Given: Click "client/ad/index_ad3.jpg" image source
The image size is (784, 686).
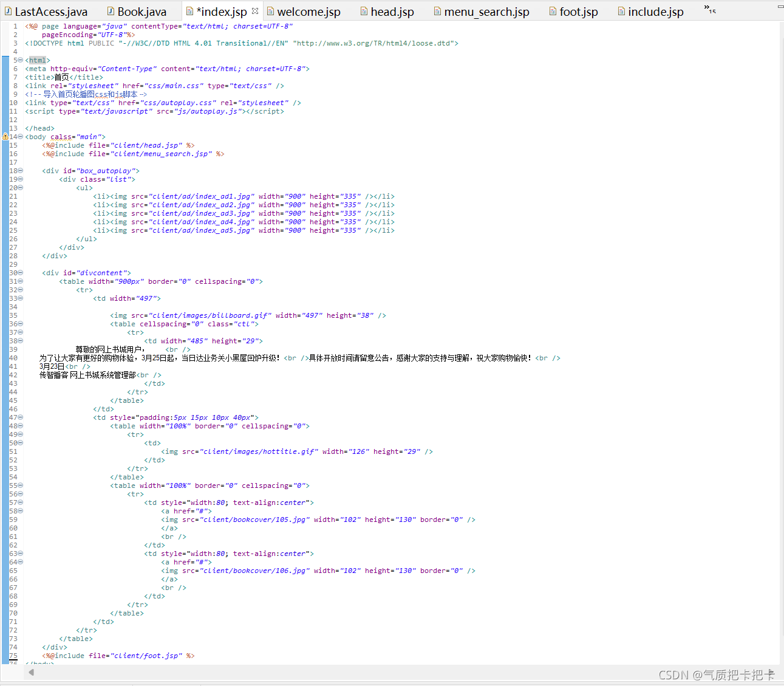Looking at the screenshot, I should (202, 213).
